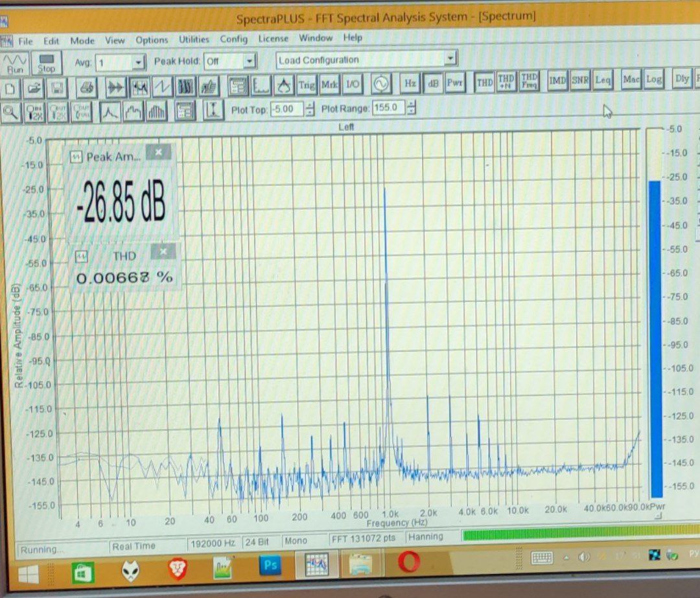The width and height of the screenshot is (700, 598).
Task: Open the File menu
Action: 25,41
